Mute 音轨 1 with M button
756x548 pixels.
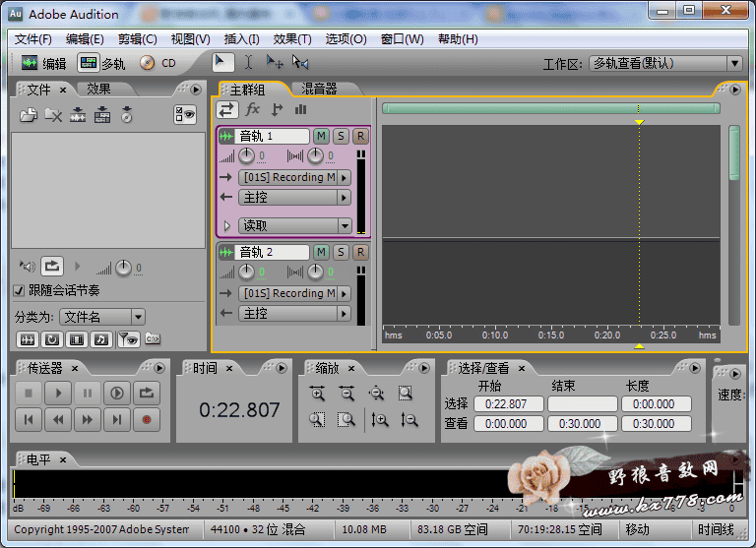[x=322, y=136]
